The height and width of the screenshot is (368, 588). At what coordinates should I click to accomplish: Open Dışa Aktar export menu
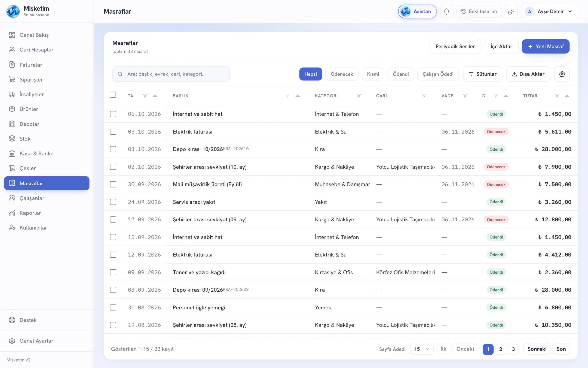coord(528,74)
